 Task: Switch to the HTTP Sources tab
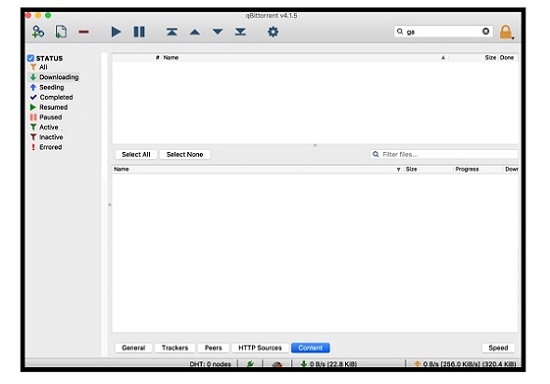(x=260, y=348)
